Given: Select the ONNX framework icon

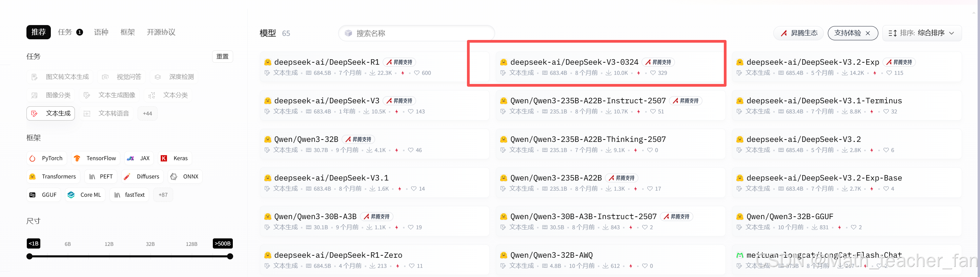Looking at the screenshot, I should pyautogui.click(x=174, y=177).
